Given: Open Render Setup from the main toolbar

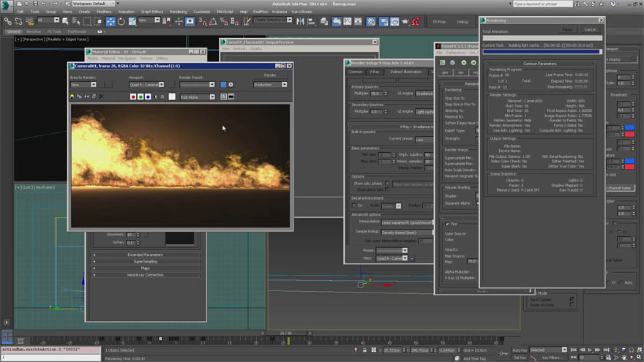Looking at the screenshot, I should 383,21.
